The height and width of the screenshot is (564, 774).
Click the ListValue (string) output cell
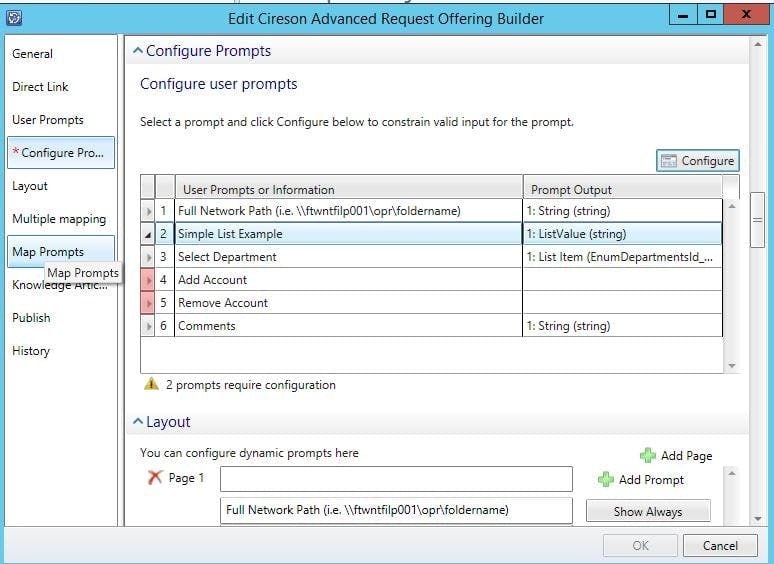pos(622,234)
